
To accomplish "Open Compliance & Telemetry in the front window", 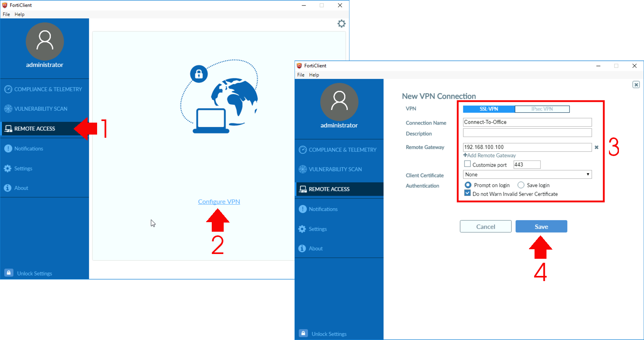I will (x=338, y=150).
